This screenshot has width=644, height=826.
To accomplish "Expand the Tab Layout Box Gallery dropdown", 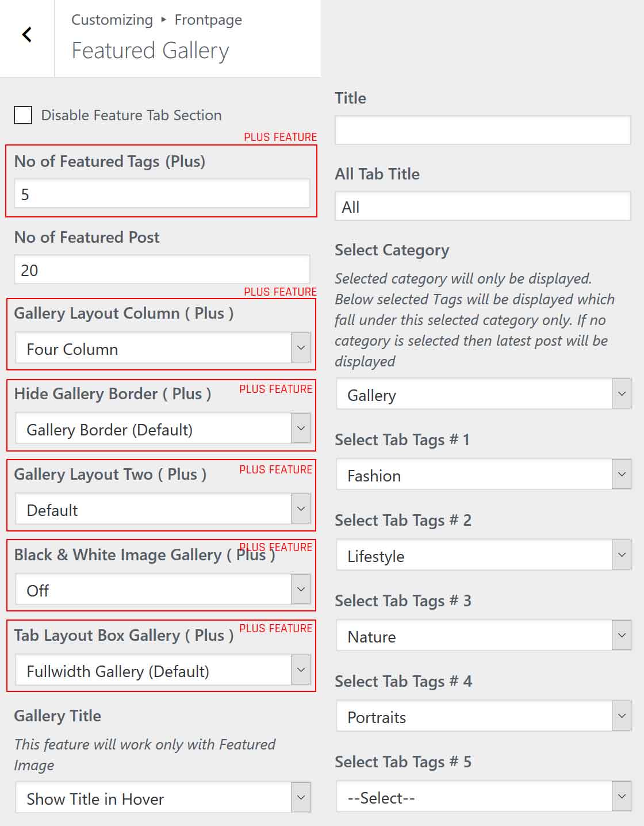I will pyautogui.click(x=163, y=670).
